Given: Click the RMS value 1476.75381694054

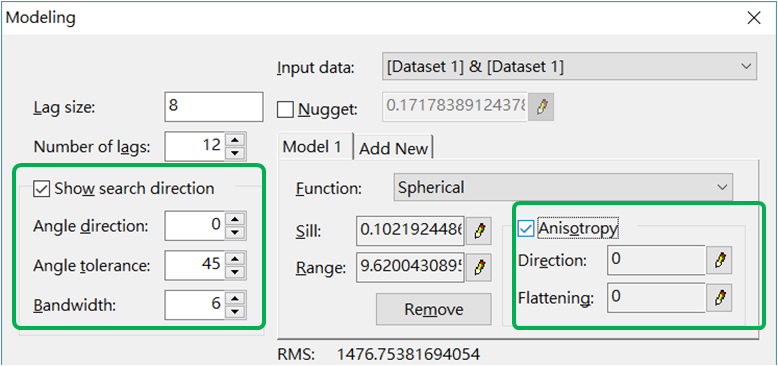Looking at the screenshot, I should [408, 355].
